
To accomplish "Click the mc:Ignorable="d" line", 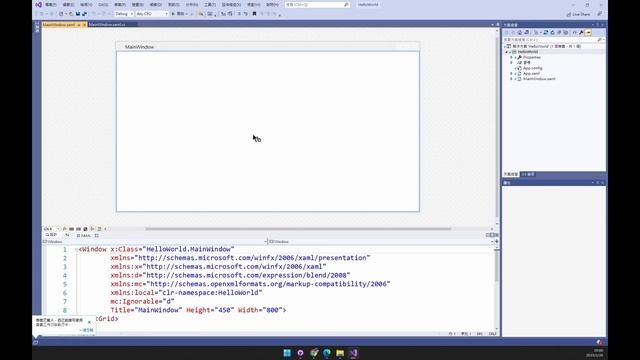I will (x=142, y=301).
